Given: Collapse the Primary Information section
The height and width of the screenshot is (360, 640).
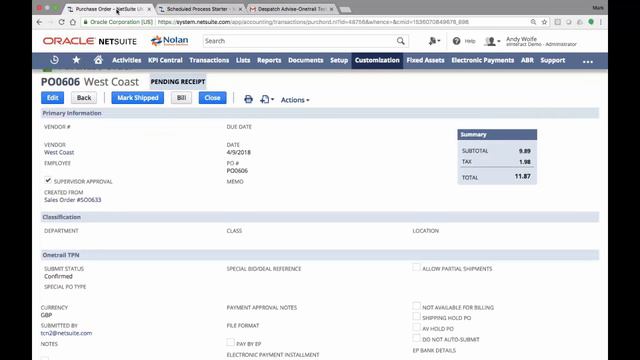Looking at the screenshot, I should [x=72, y=113].
